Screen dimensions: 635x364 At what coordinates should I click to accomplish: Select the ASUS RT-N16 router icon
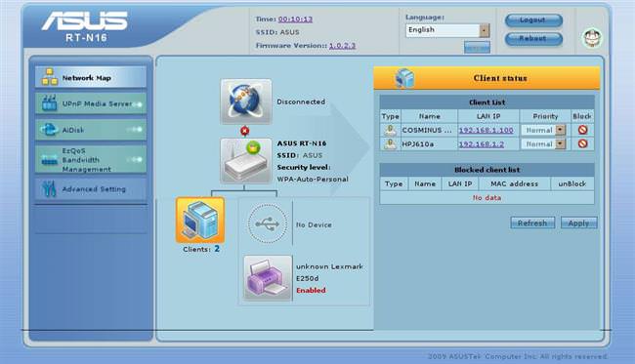coord(246,161)
